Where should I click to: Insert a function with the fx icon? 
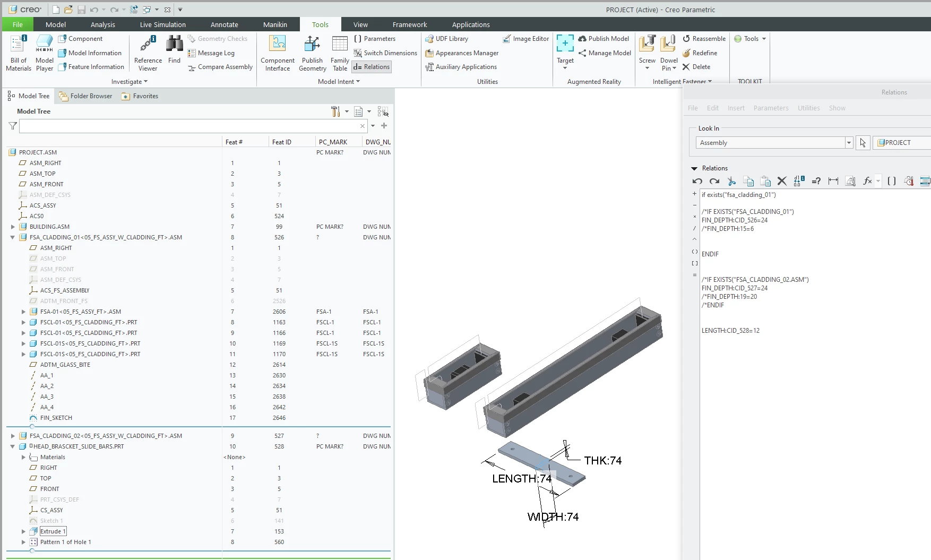pos(868,181)
